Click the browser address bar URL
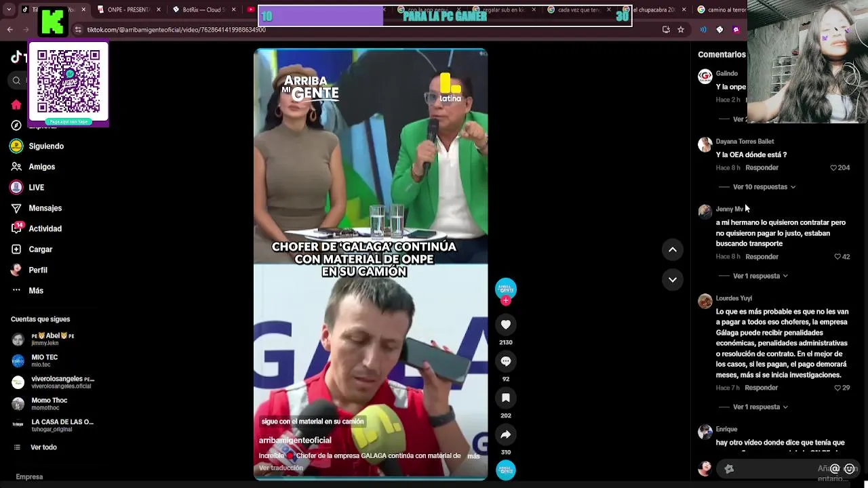Screen dimensions: 868x488 (x=176, y=30)
